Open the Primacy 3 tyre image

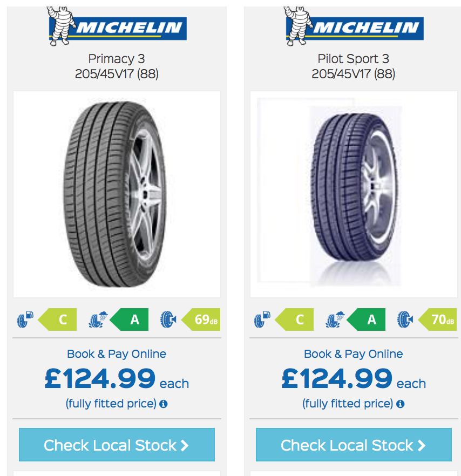(x=117, y=194)
